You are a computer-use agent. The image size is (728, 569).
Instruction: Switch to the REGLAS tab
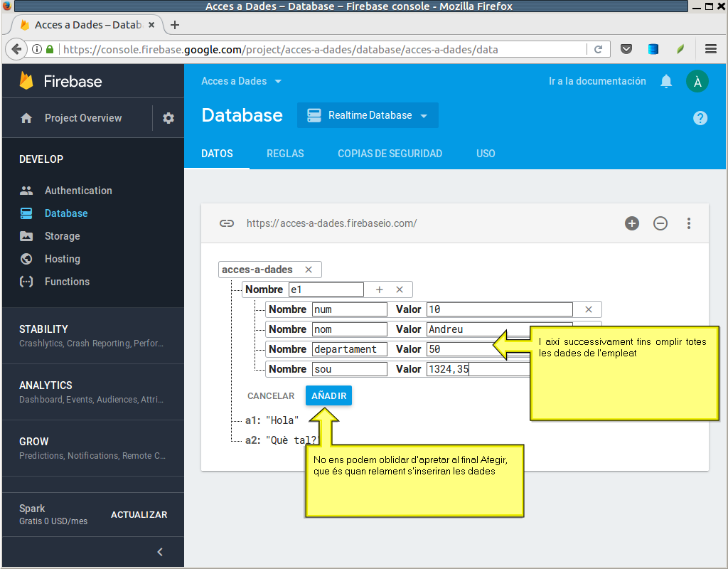285,154
